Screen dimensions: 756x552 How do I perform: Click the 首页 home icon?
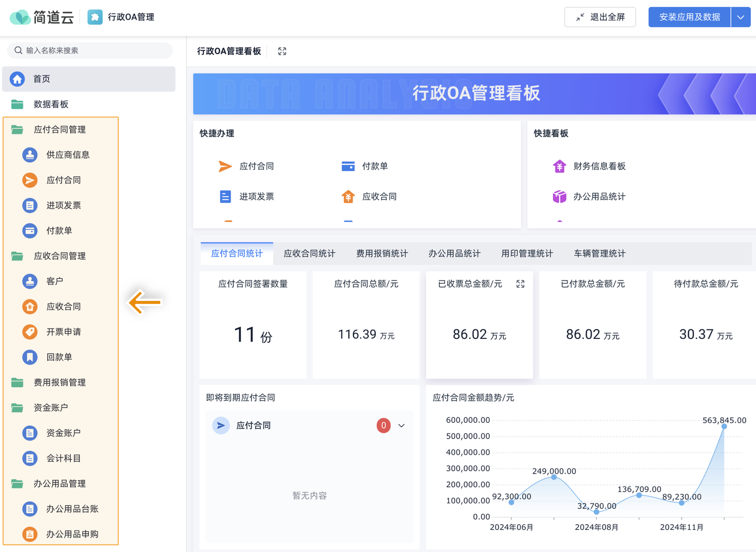point(17,79)
